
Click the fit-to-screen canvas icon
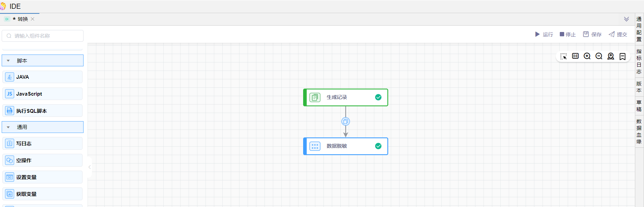pos(575,56)
